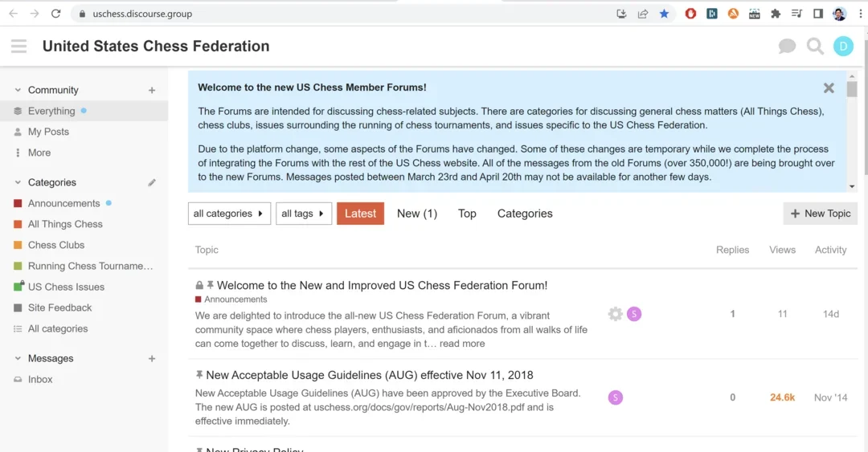Collapse the Categories sidebar section
This screenshot has height=452, width=868.
(18, 183)
